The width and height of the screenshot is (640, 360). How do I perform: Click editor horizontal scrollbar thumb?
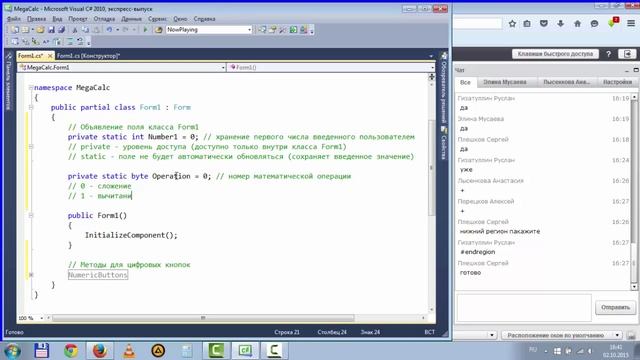203,318
